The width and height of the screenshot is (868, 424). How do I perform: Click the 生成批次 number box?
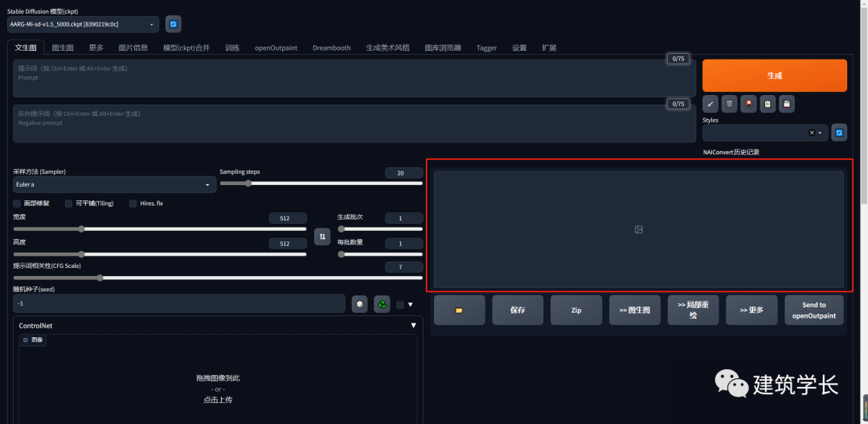click(x=403, y=218)
